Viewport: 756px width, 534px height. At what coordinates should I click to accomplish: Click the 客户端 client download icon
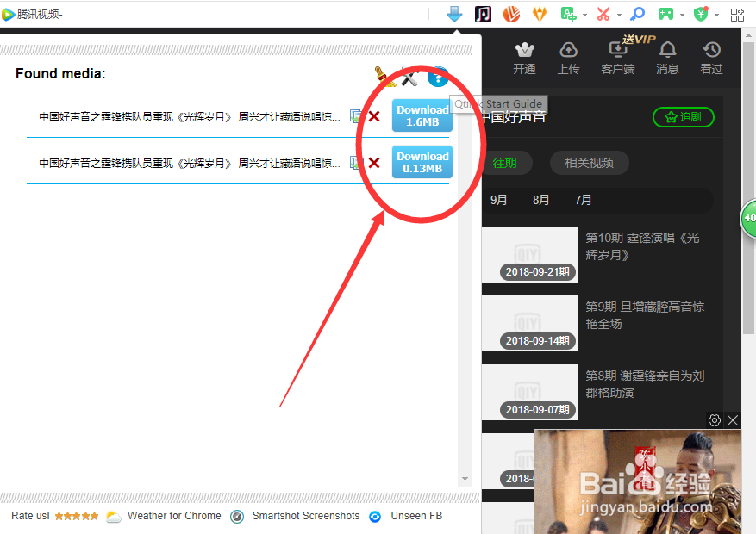click(617, 50)
